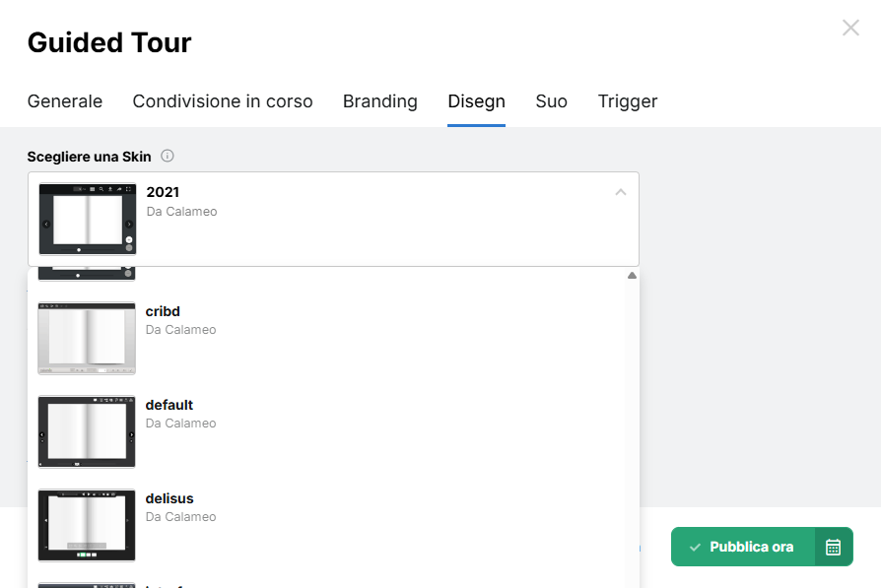Click the dropdown list scroll-up arrow
The height and width of the screenshot is (588, 881).
[632, 275]
